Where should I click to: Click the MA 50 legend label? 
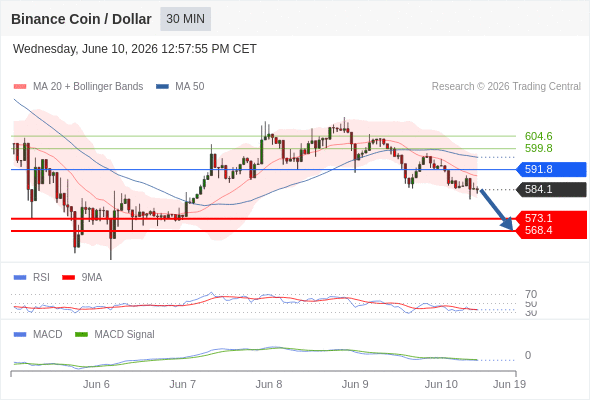pyautogui.click(x=190, y=87)
